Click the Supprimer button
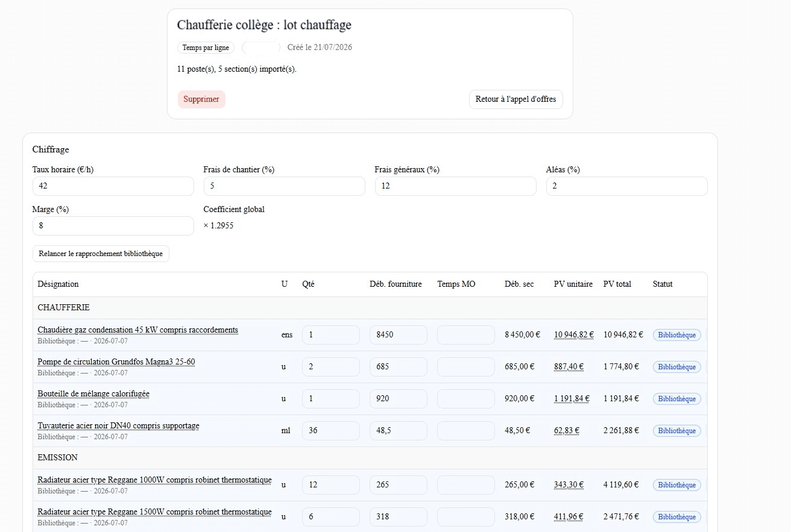 click(x=201, y=99)
